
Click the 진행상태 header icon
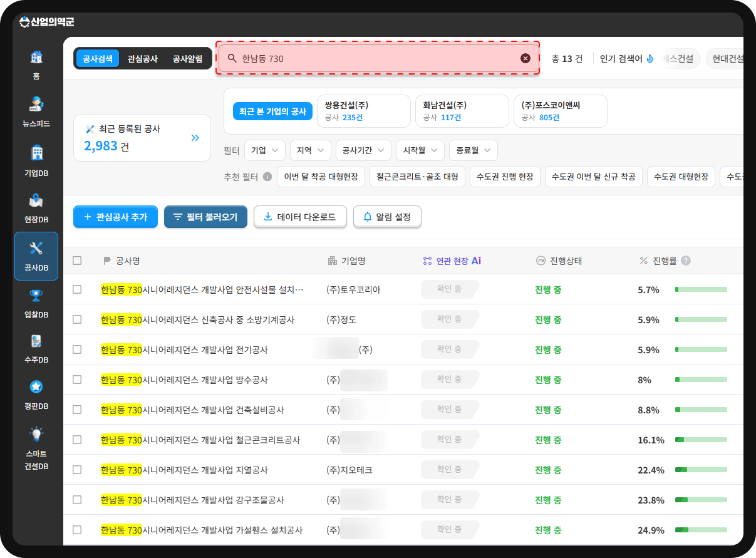541,261
